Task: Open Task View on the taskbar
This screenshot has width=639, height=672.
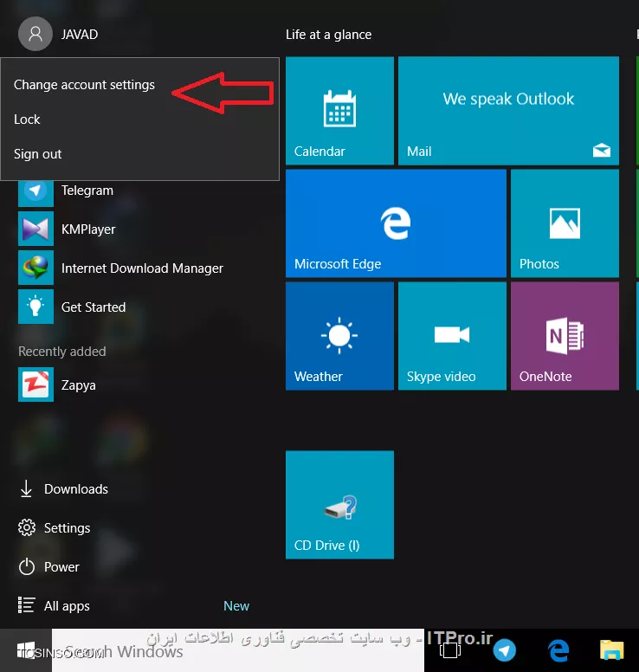Action: 450,650
